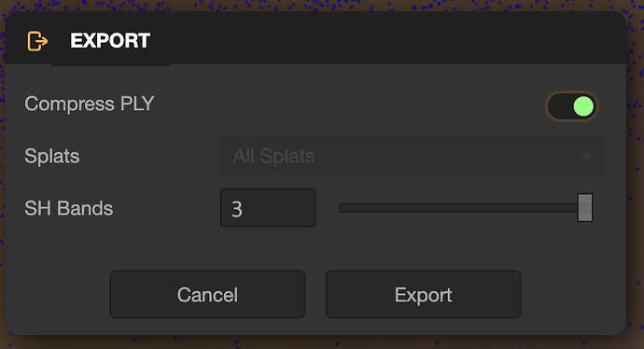Click the orange export icon in header
This screenshot has width=644, height=349.
coord(37,41)
